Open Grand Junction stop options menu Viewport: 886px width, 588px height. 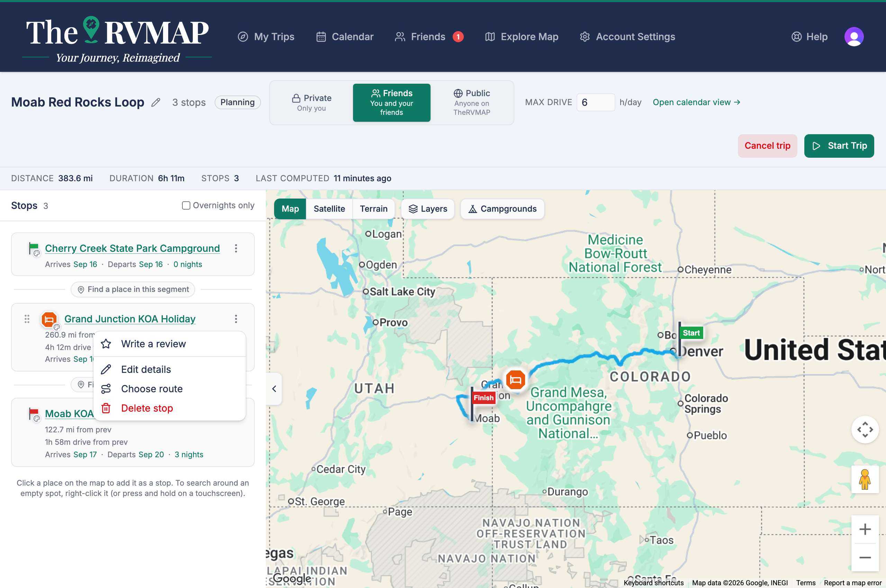pos(236,319)
